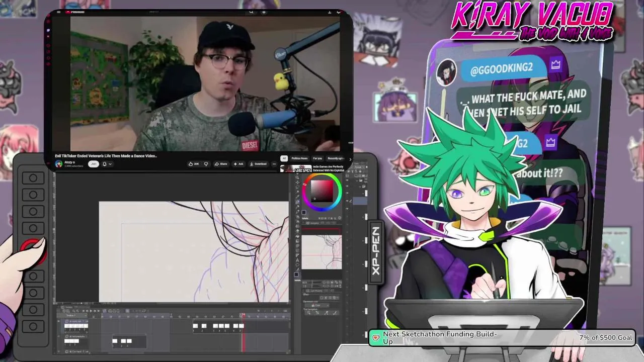Viewport: 644px width, 362px height.
Task: Click 'Evil TikToker Ended Veteran's Life' video title
Action: pyautogui.click(x=106, y=156)
